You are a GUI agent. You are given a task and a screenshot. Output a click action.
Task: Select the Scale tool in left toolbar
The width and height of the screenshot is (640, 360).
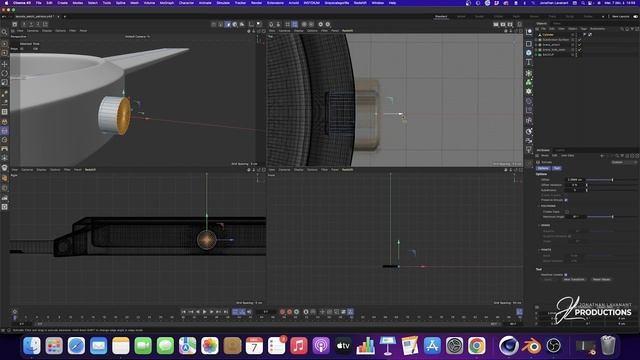click(4, 83)
